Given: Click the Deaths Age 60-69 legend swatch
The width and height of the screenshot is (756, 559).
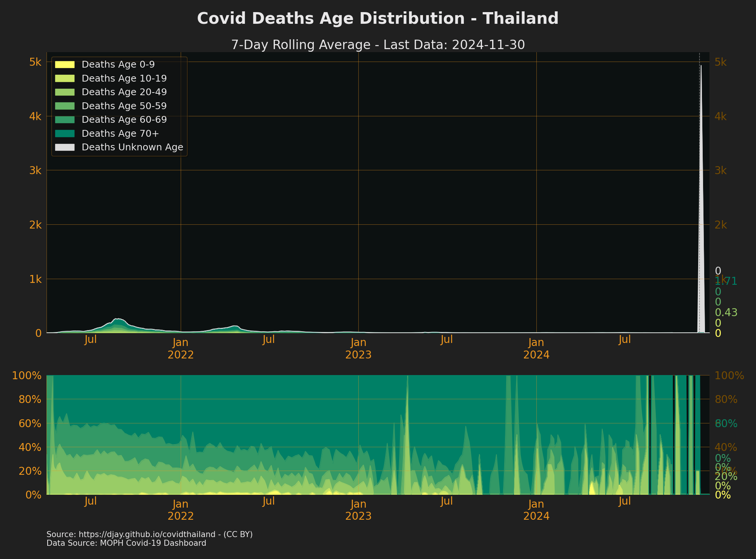Looking at the screenshot, I should pyautogui.click(x=65, y=120).
